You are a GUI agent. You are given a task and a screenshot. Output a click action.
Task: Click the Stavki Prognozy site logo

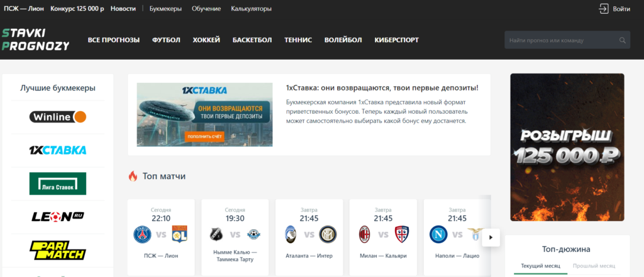(x=35, y=40)
